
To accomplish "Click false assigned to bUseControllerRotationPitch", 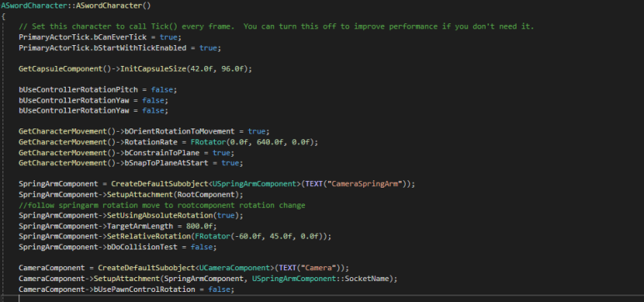I will tap(162, 90).
